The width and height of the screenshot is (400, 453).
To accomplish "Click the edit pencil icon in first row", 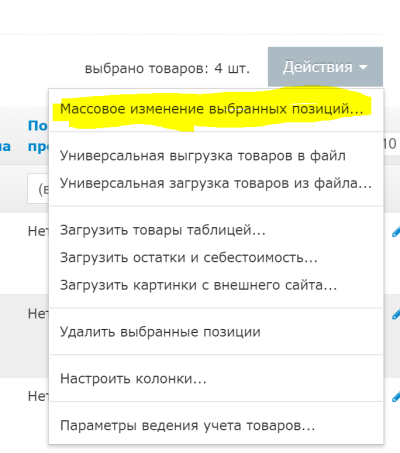I will pos(396,232).
